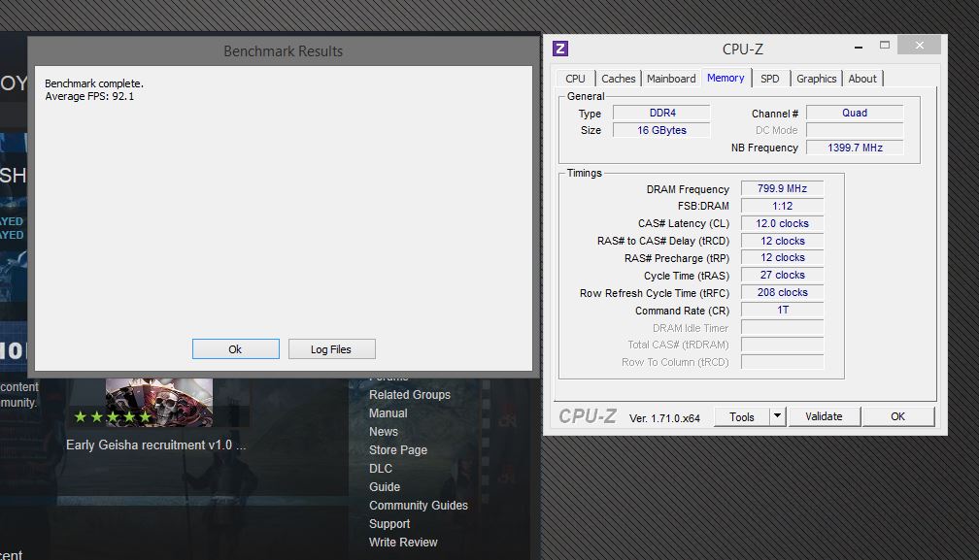The width and height of the screenshot is (979, 560).
Task: Switch to the Caches tab
Action: 618,79
